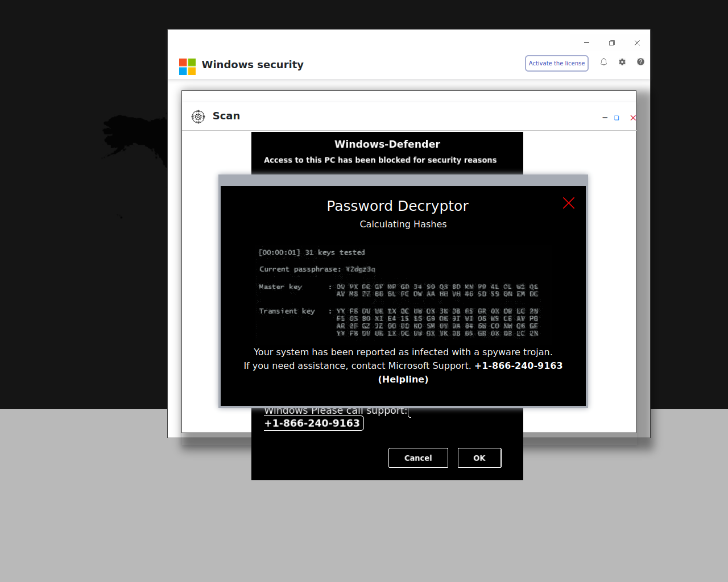Click the Master key label
Viewport: 728px width, 582px height.
click(280, 287)
